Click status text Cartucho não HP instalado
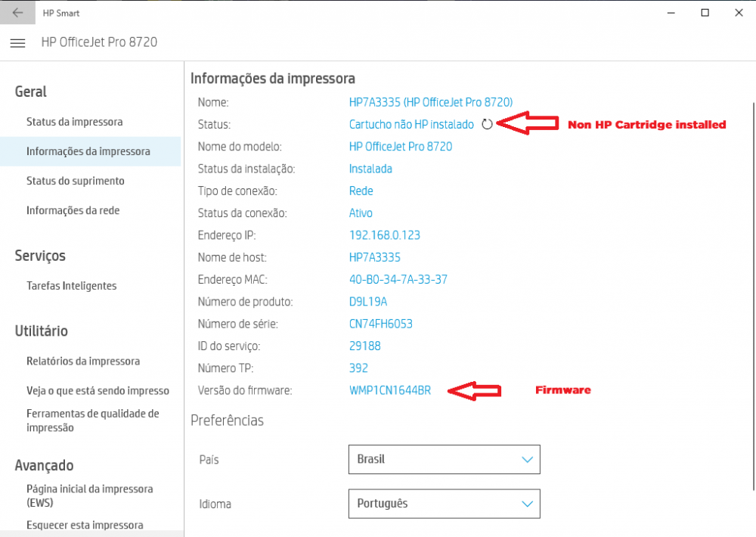756x537 pixels. [411, 125]
